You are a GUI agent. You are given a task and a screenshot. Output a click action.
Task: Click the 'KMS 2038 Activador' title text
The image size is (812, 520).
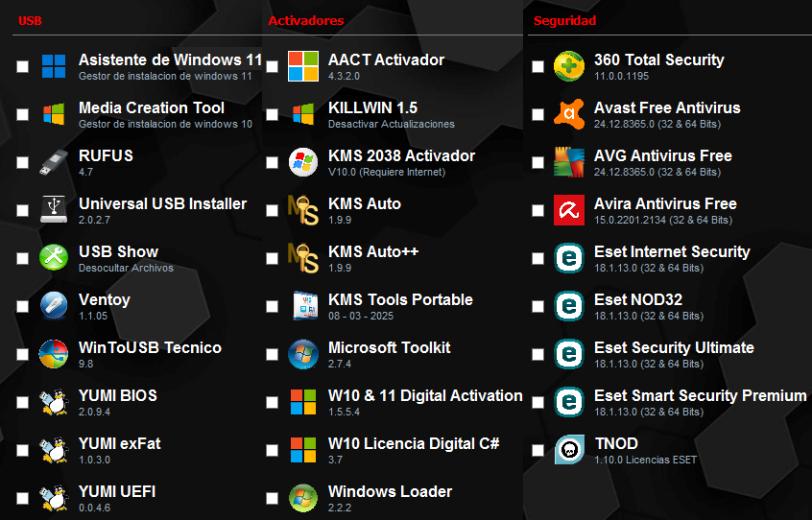(x=402, y=155)
